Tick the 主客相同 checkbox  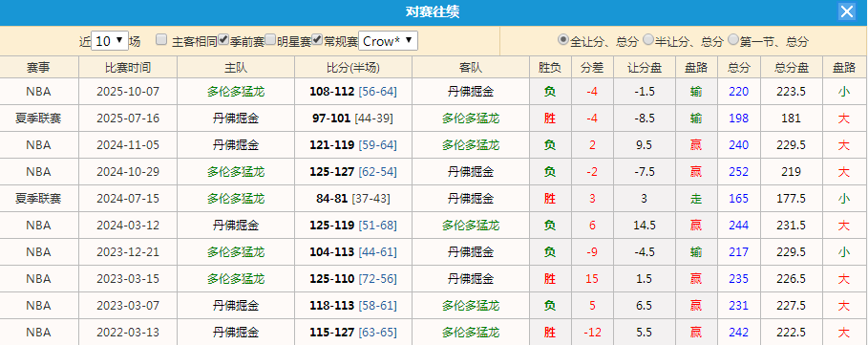161,40
